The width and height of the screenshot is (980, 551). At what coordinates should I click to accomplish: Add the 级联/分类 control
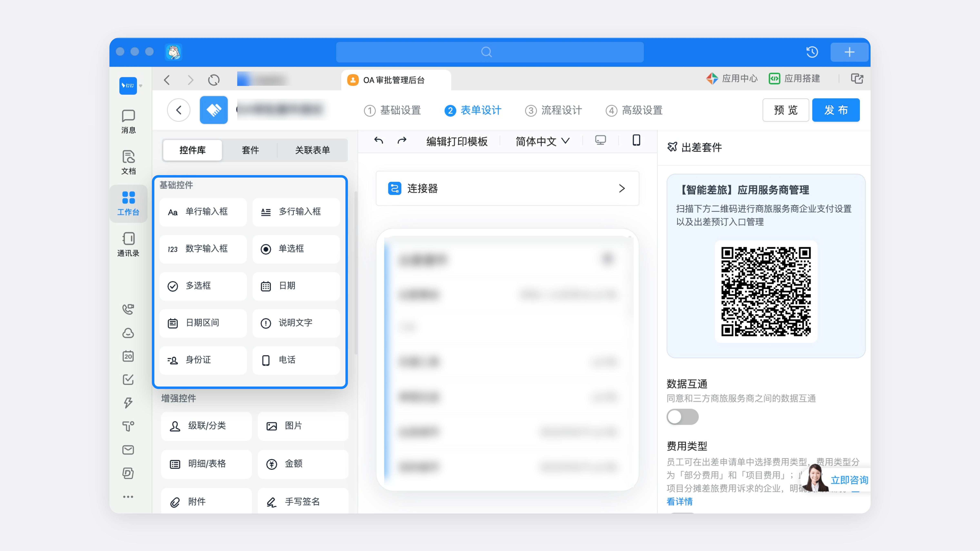[206, 426]
